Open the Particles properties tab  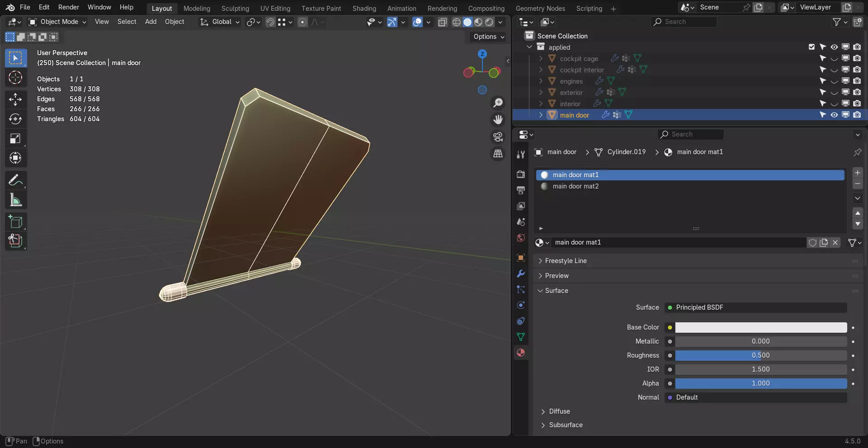[521, 289]
